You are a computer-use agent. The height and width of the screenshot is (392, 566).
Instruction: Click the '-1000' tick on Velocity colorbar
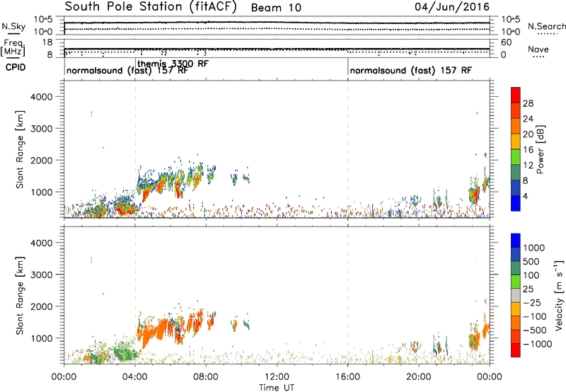pyautogui.click(x=538, y=344)
